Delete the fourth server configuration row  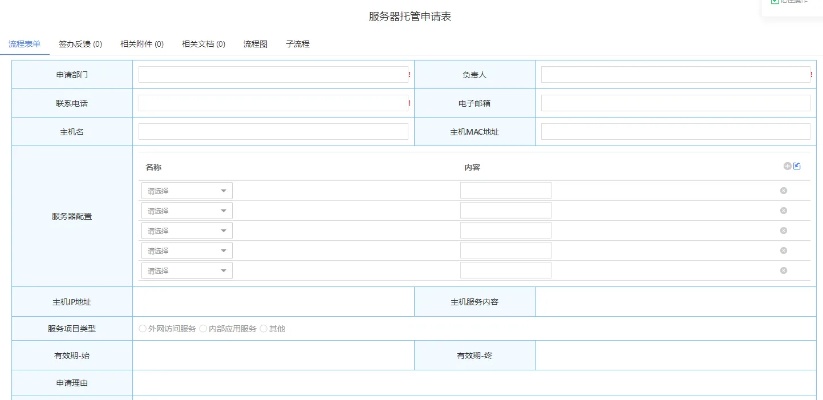[783, 250]
